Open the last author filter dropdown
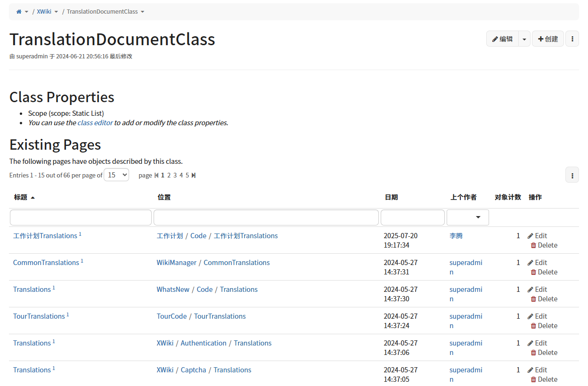Viewport: 588px width, 386px height. pyautogui.click(x=467, y=217)
